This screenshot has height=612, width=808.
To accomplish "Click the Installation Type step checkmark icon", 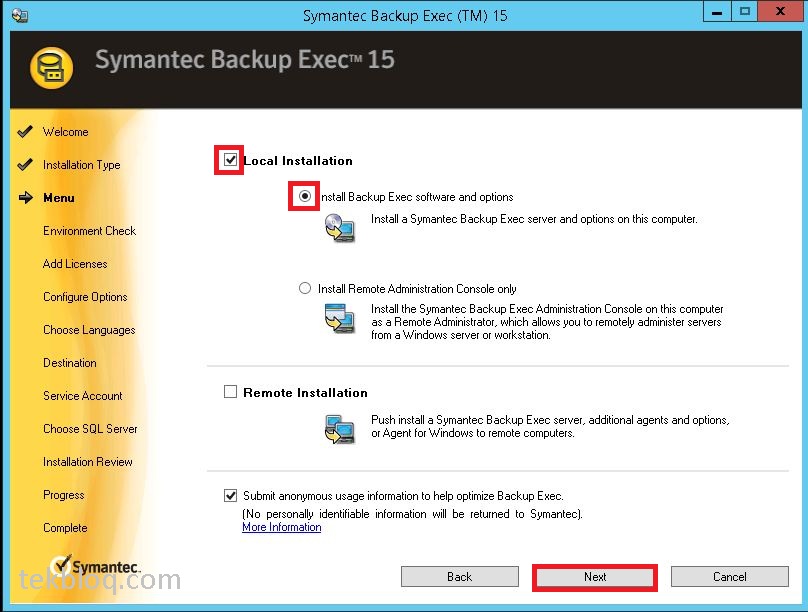I will pos(25,165).
